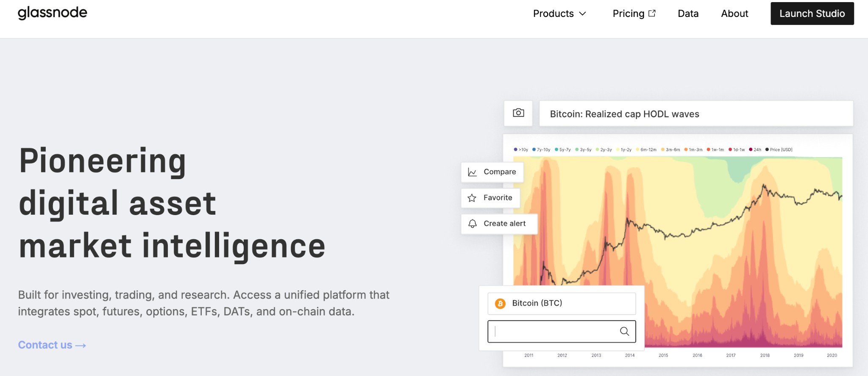Toggle the >10y legend swatch
The height and width of the screenshot is (376, 868).
pos(515,149)
